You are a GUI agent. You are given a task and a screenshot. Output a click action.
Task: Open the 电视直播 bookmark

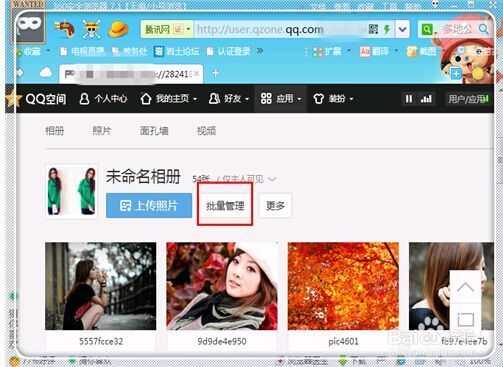click(82, 51)
